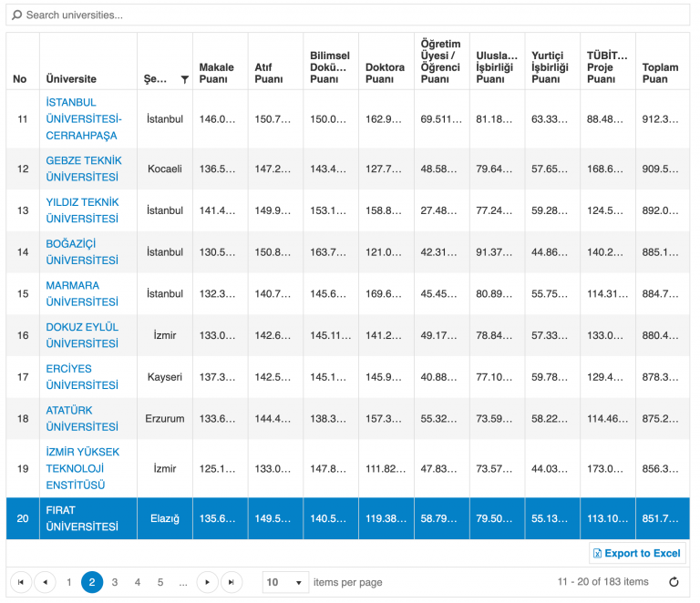Image resolution: width=700 pixels, height=603 pixels.
Task: Sort by Yurtiçi İşbirliği Puanı header
Action: [x=552, y=61]
